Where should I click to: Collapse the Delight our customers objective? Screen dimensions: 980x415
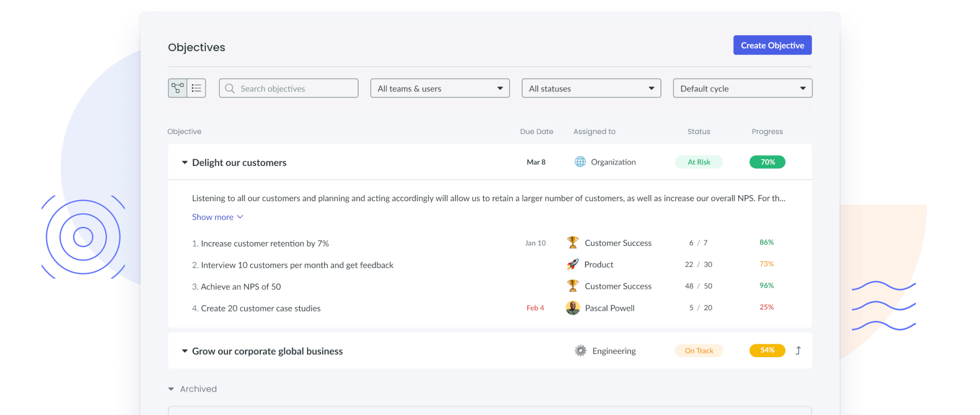(185, 163)
